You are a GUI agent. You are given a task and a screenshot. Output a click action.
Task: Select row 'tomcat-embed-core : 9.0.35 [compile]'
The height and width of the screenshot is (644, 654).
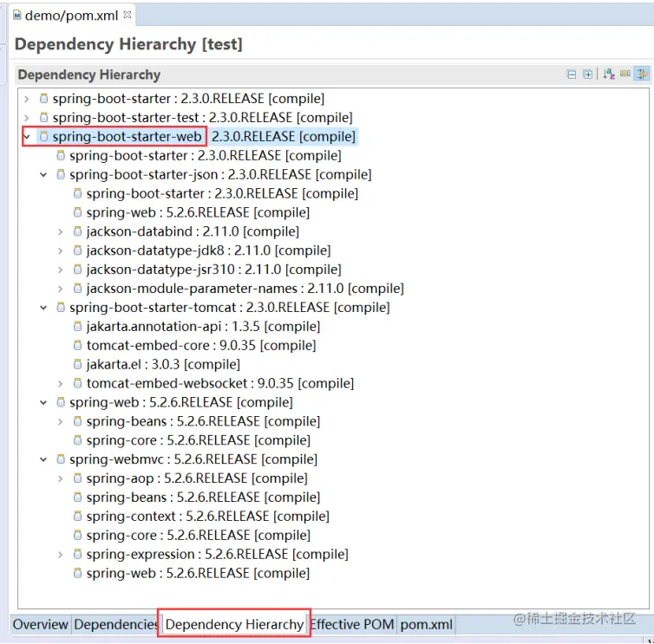pyautogui.click(x=201, y=345)
